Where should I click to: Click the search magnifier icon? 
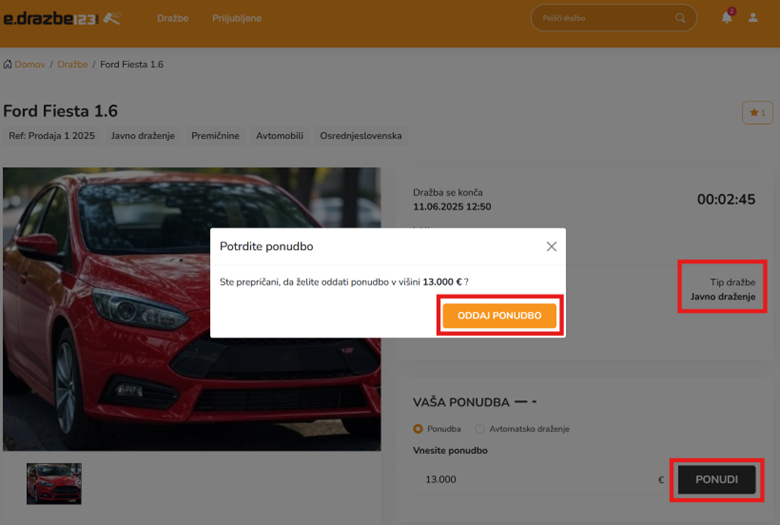(x=681, y=18)
